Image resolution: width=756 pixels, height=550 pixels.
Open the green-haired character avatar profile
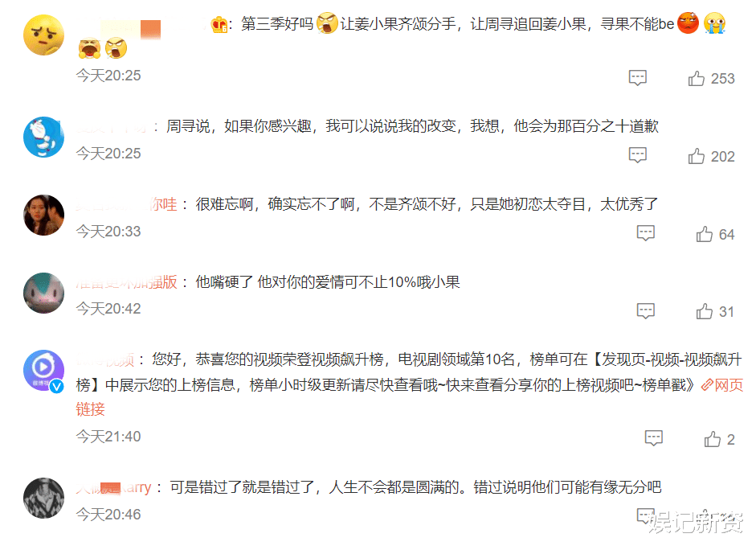[x=44, y=293]
